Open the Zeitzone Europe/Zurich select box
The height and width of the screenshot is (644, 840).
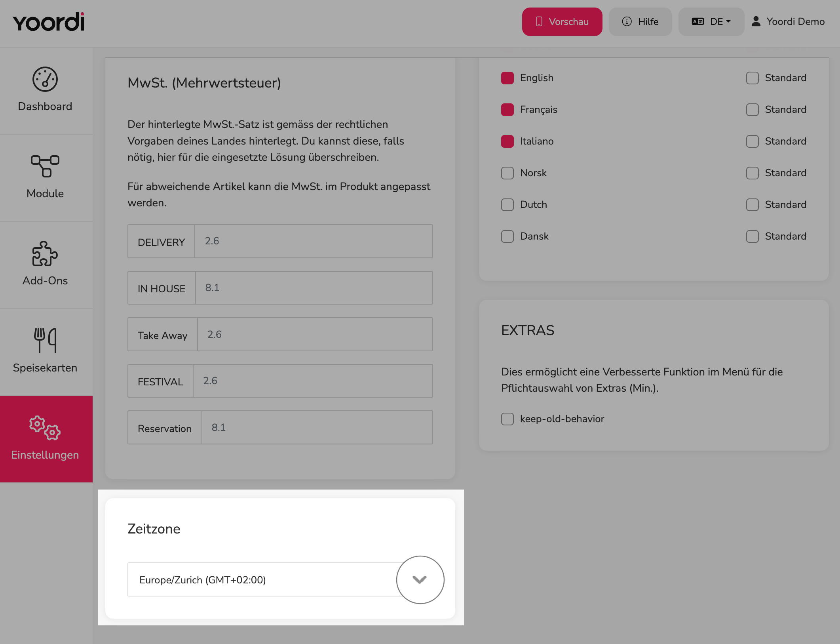tap(280, 579)
